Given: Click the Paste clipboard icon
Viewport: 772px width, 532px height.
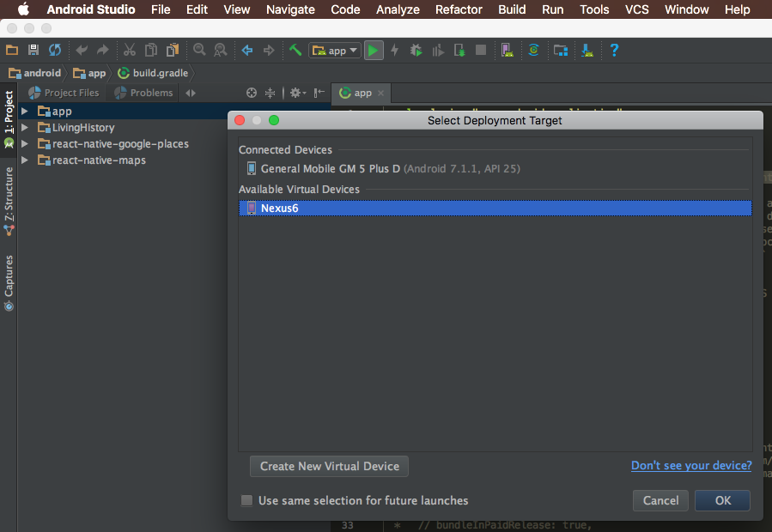Looking at the screenshot, I should 173,51.
